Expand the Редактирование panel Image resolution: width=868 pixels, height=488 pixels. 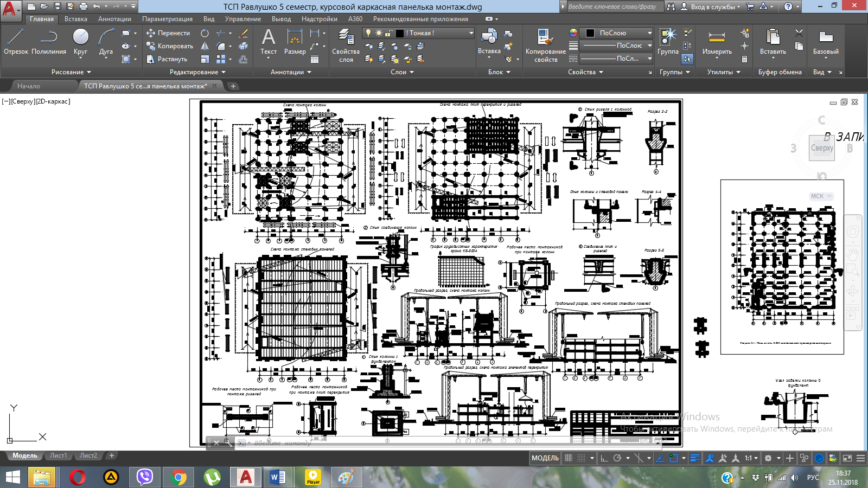pos(197,72)
